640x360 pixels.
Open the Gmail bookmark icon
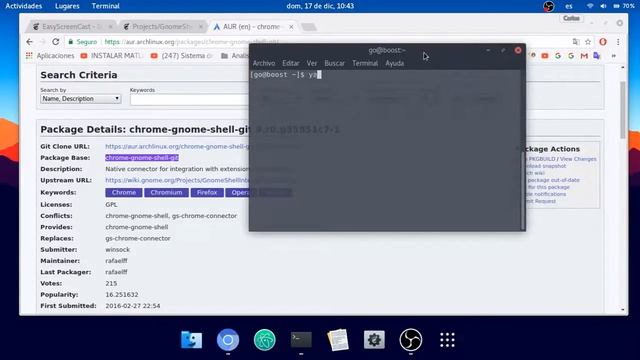click(584, 56)
